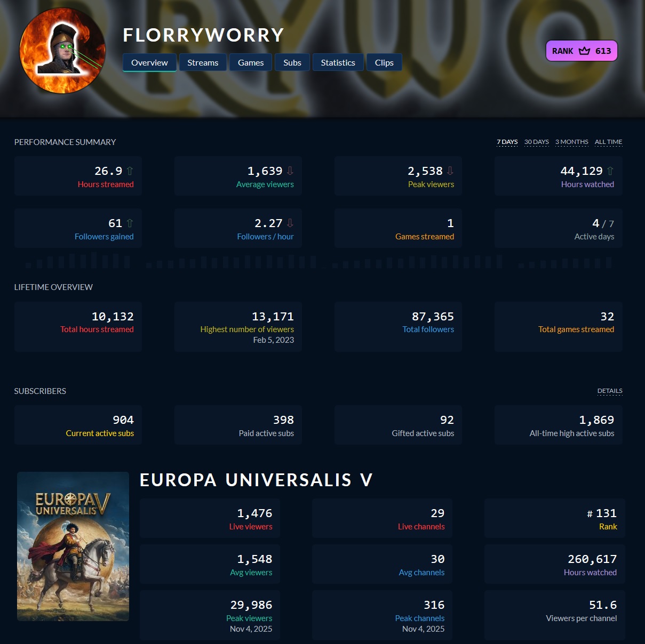Click the Rank 613 badge
645x644 pixels.
pyautogui.click(x=582, y=51)
